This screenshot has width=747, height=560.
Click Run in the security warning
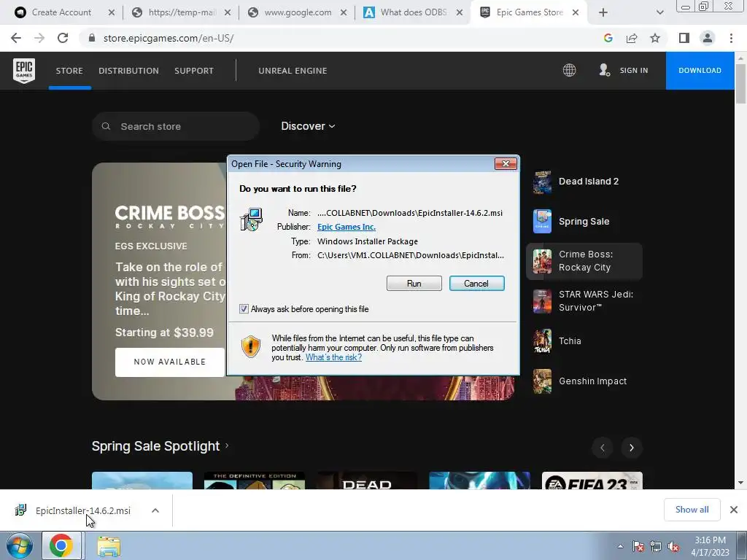pos(414,284)
